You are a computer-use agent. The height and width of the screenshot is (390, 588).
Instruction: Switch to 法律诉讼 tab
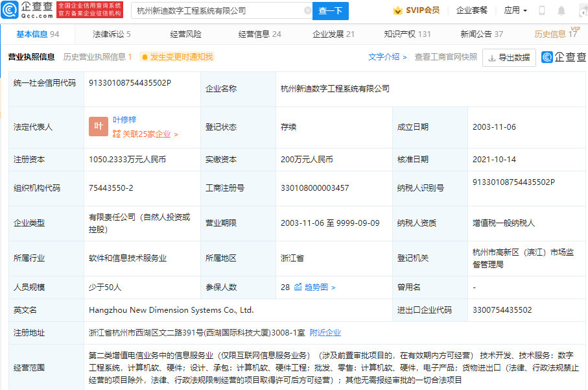click(x=112, y=34)
